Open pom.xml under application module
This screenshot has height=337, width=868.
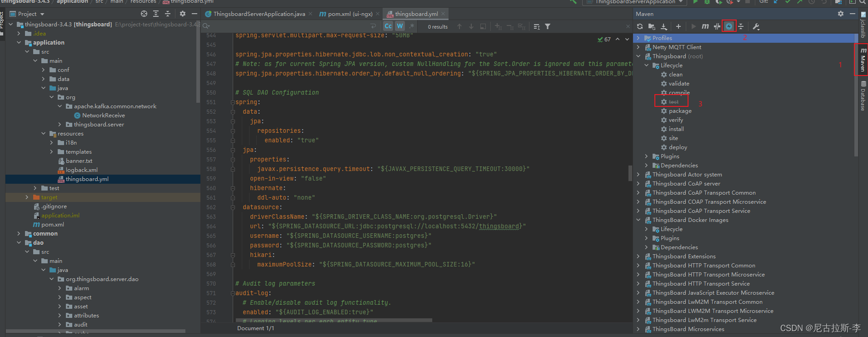49,225
